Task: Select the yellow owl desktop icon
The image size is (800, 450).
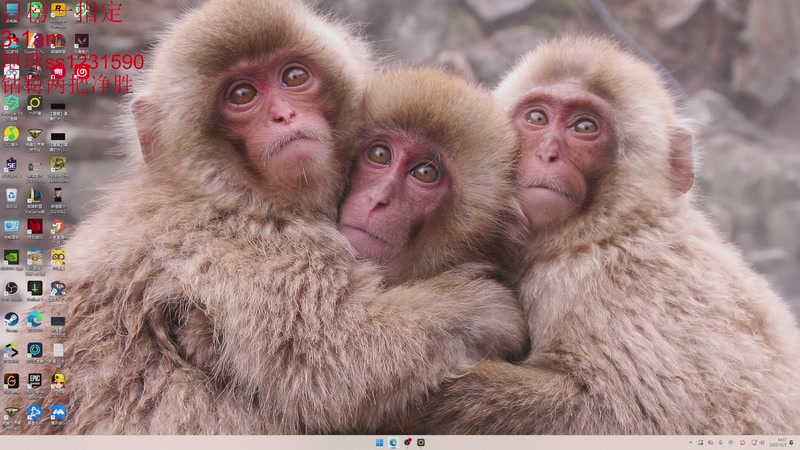Action: [58, 257]
